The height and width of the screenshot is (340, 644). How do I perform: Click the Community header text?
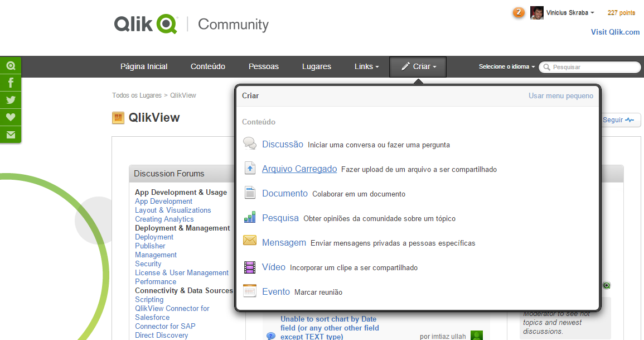233,24
